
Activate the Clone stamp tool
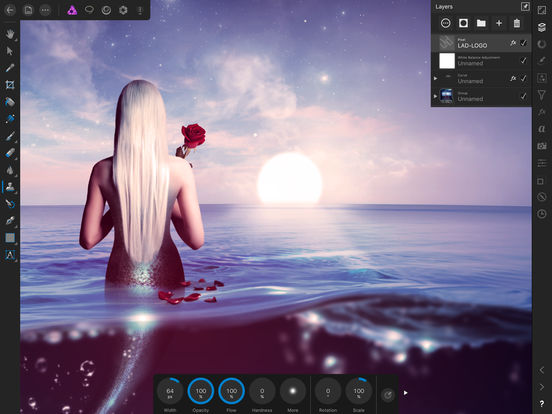pos(10,187)
